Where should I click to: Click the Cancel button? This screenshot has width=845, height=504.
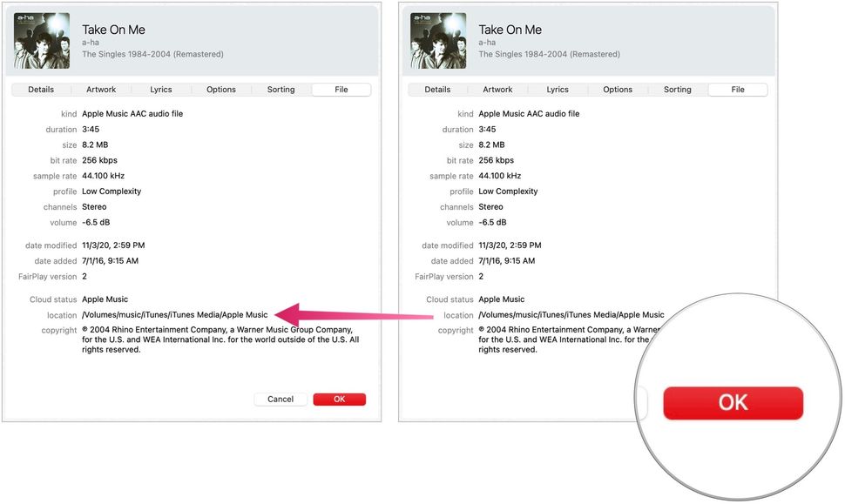281,399
